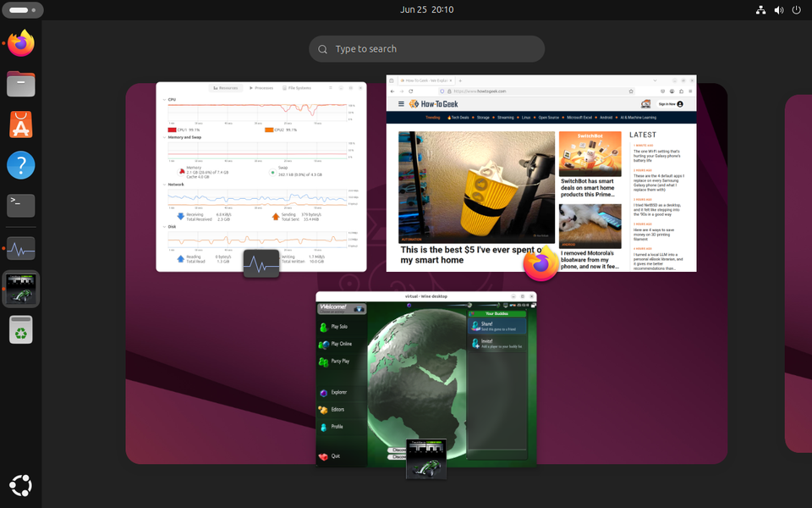This screenshot has height=508, width=812.
Task: Open the Help icon in the dock
Action: [x=20, y=165]
